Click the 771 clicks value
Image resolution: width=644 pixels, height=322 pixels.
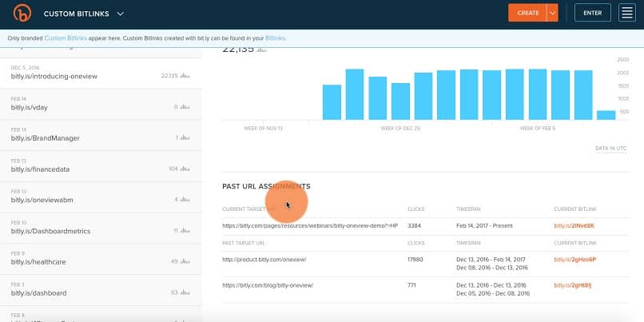click(411, 285)
